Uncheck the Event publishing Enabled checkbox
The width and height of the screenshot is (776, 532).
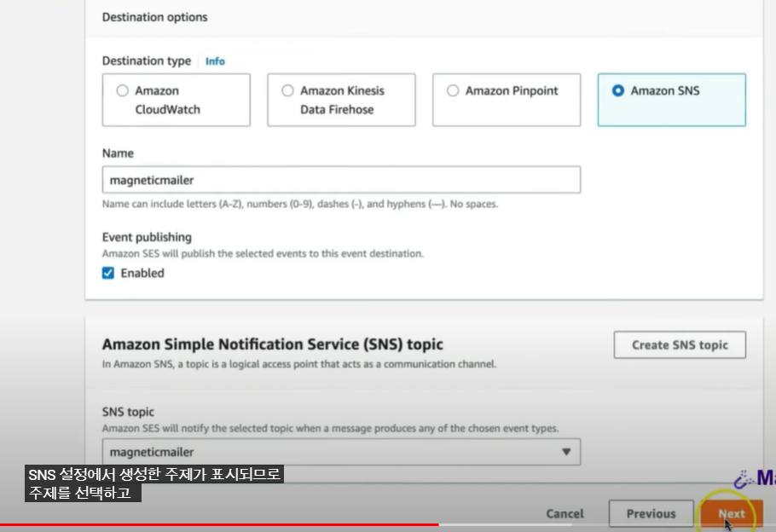click(108, 273)
